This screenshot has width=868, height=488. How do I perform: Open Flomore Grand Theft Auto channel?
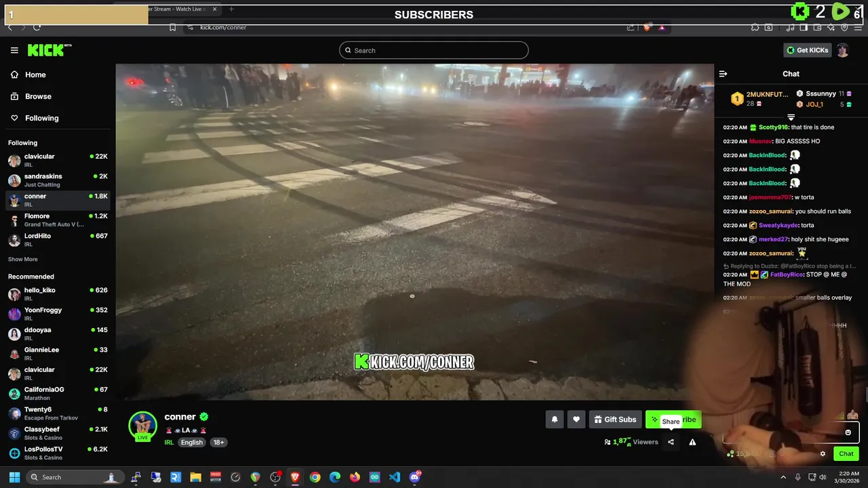[x=58, y=220]
